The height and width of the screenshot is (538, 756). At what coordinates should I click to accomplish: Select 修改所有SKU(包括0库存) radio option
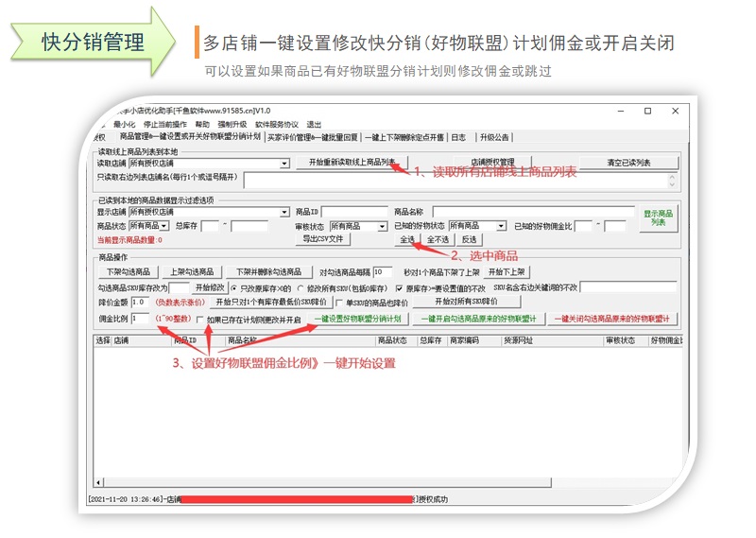(302, 287)
